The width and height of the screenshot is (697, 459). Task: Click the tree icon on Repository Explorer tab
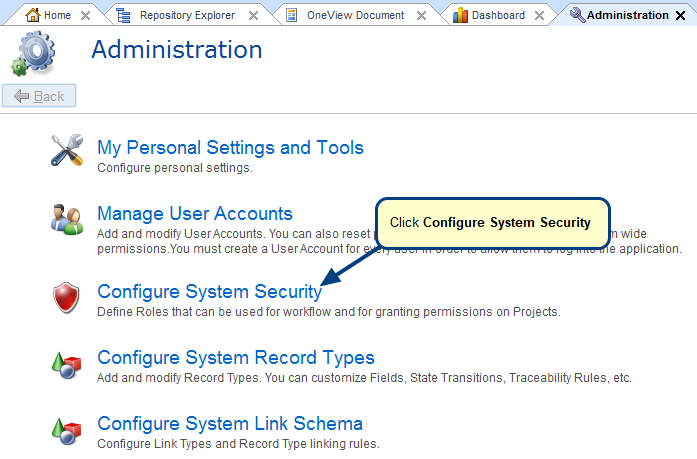click(123, 16)
